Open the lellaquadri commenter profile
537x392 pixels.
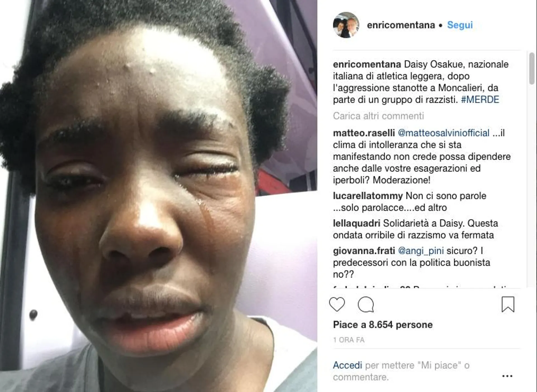click(x=356, y=223)
